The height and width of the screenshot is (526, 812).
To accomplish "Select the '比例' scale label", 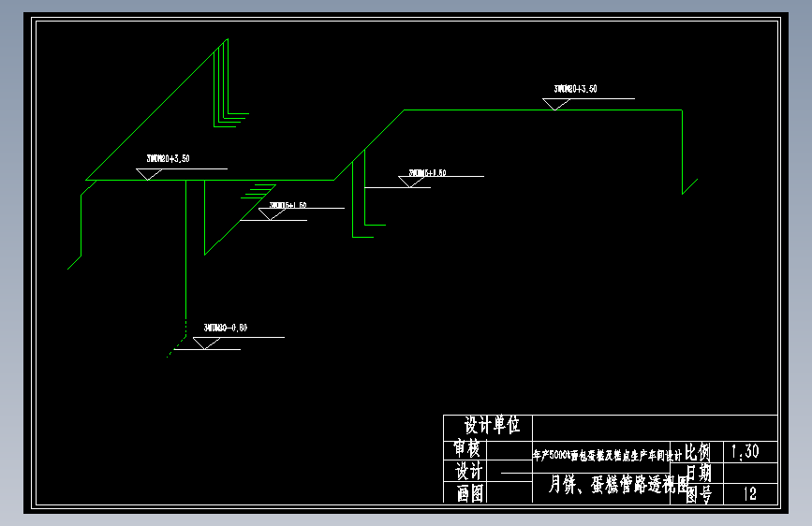I will coord(698,452).
